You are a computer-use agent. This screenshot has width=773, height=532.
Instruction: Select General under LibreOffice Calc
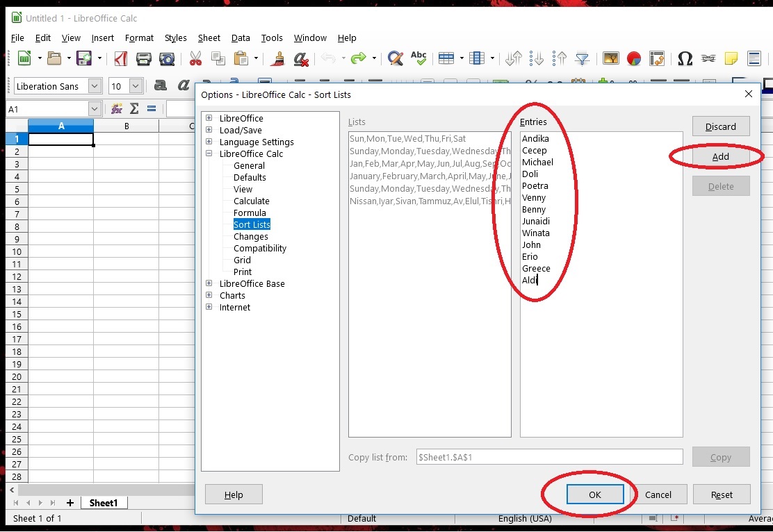pos(249,165)
